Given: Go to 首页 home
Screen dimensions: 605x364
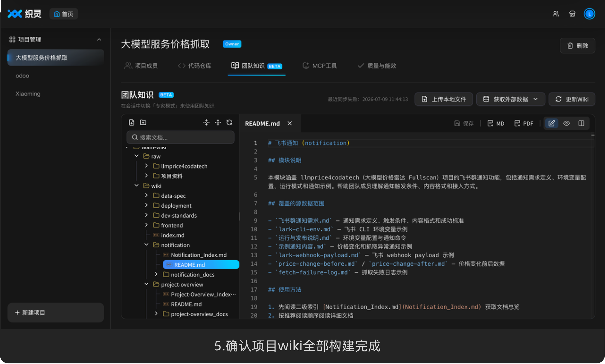Looking at the screenshot, I should tap(64, 14).
